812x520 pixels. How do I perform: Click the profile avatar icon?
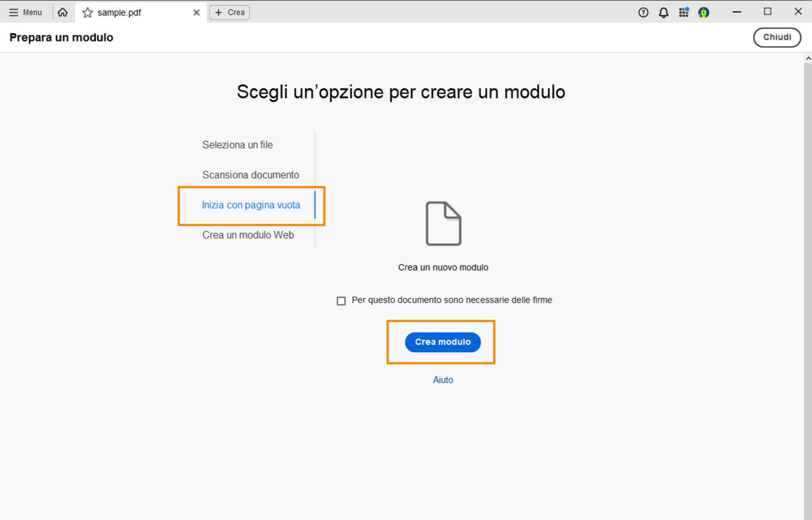coord(703,12)
